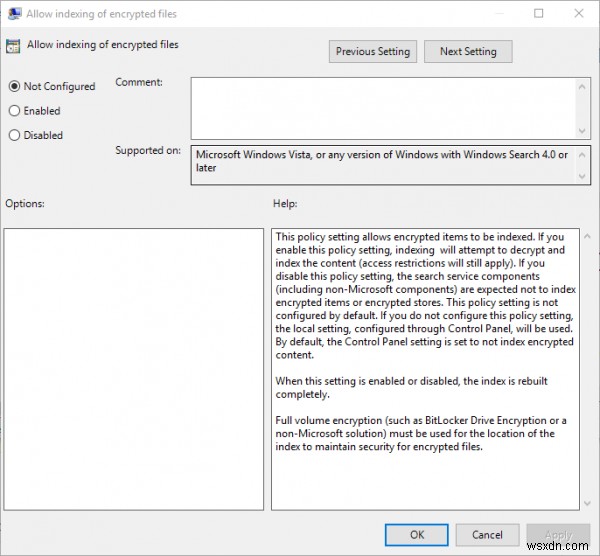The height and width of the screenshot is (556, 600).
Task: Click the Supported on: label
Action: coord(148,150)
